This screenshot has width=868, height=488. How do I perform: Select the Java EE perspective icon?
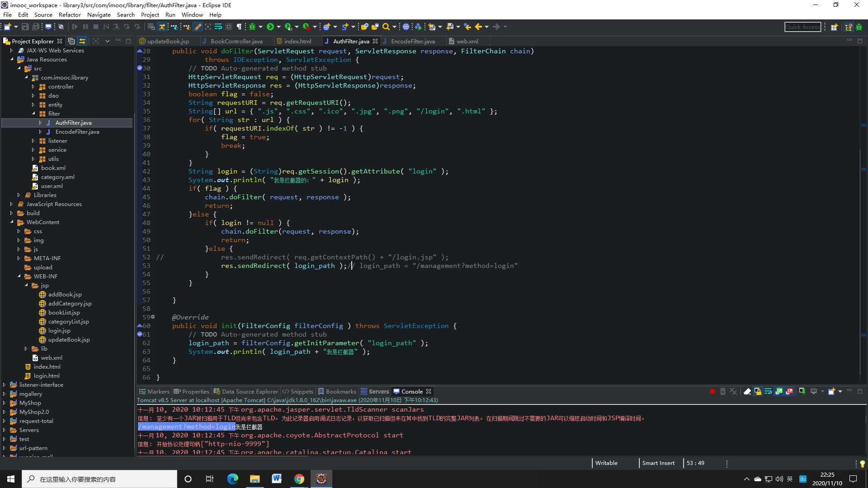[849, 27]
